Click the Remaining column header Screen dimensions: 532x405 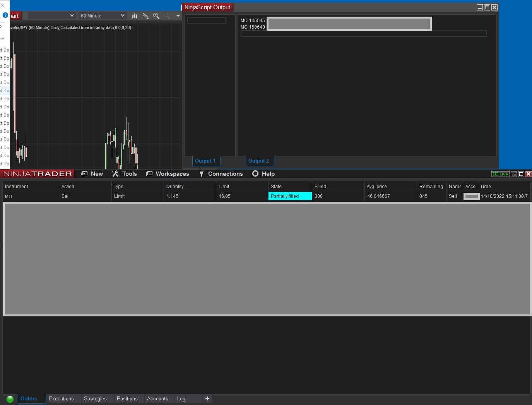(432, 187)
